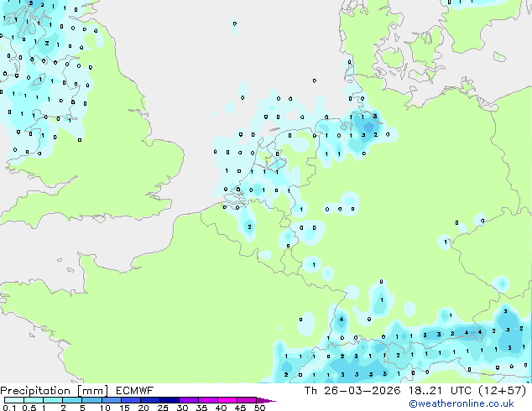The image size is (532, 411).
Task: Click the 25–30 mm navy legend swatch
Action: pos(170,400)
